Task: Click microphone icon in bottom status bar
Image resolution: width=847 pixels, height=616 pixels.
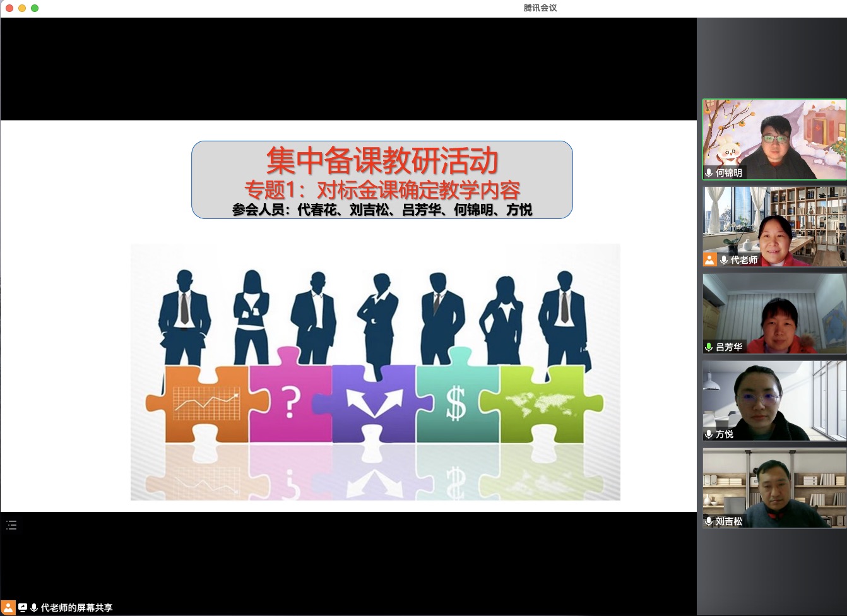Action: point(34,608)
